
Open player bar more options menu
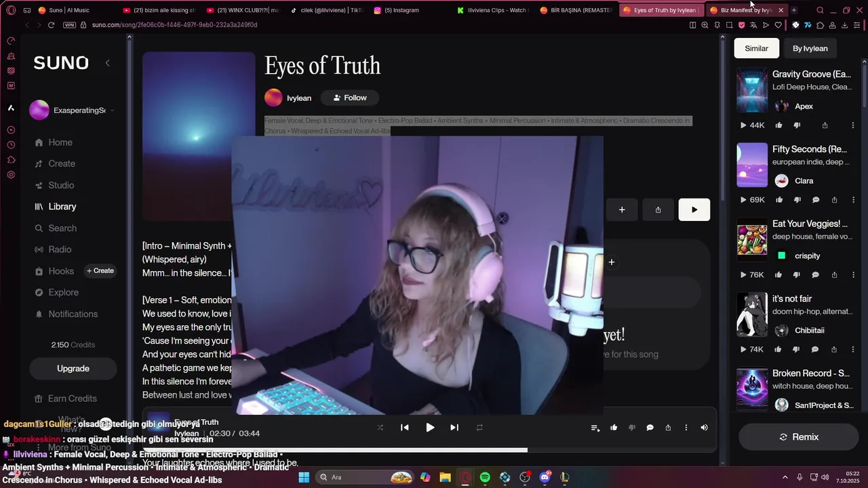point(686,428)
